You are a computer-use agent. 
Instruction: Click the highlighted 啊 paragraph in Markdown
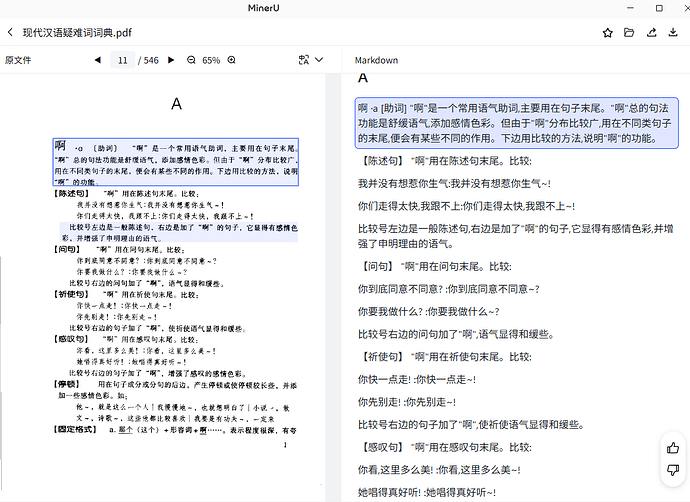click(517, 123)
